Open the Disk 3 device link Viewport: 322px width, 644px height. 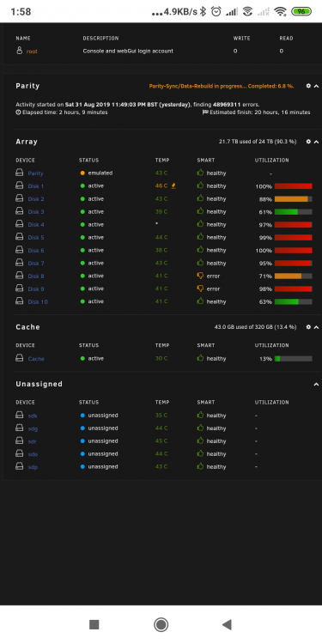click(36, 212)
